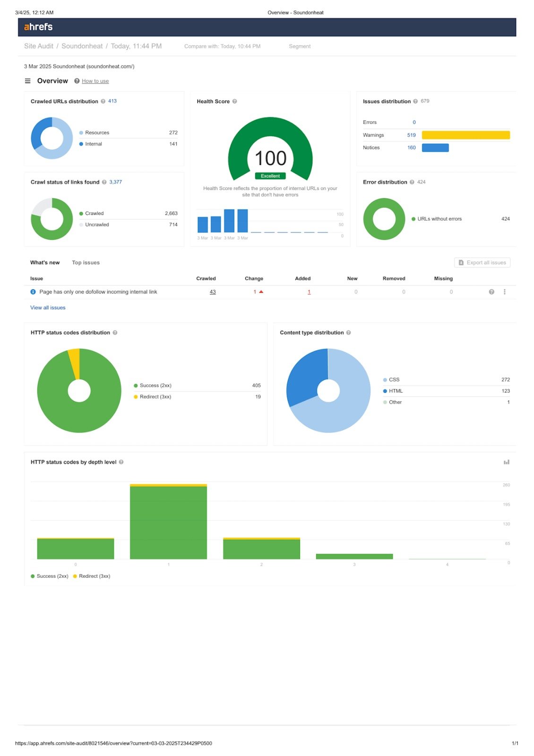Toggle Redirect (3xx) legend in depth chart

[92, 576]
